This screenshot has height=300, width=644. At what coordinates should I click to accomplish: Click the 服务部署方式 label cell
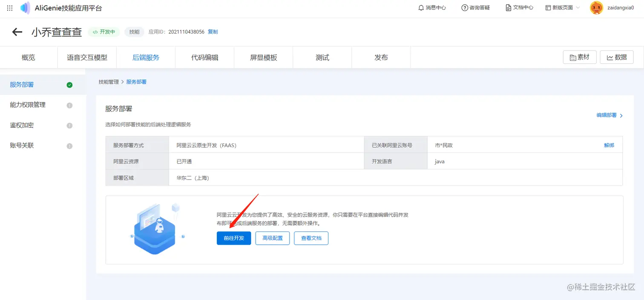138,145
